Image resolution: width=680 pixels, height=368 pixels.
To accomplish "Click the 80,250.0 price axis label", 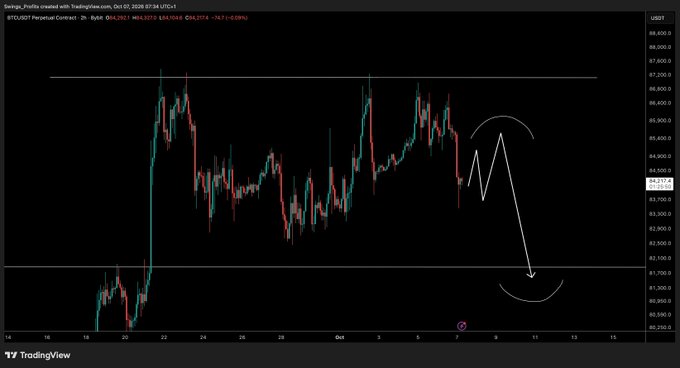I will [660, 328].
